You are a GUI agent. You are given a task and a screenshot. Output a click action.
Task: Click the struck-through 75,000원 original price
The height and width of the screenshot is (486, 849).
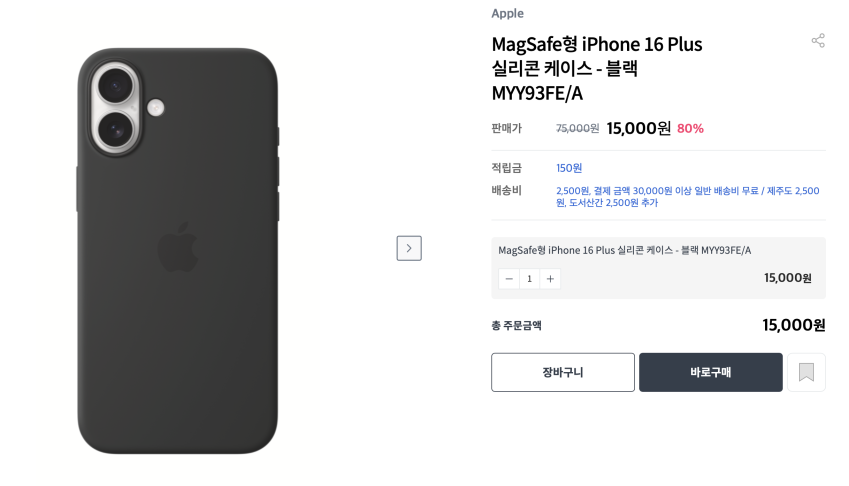point(577,128)
